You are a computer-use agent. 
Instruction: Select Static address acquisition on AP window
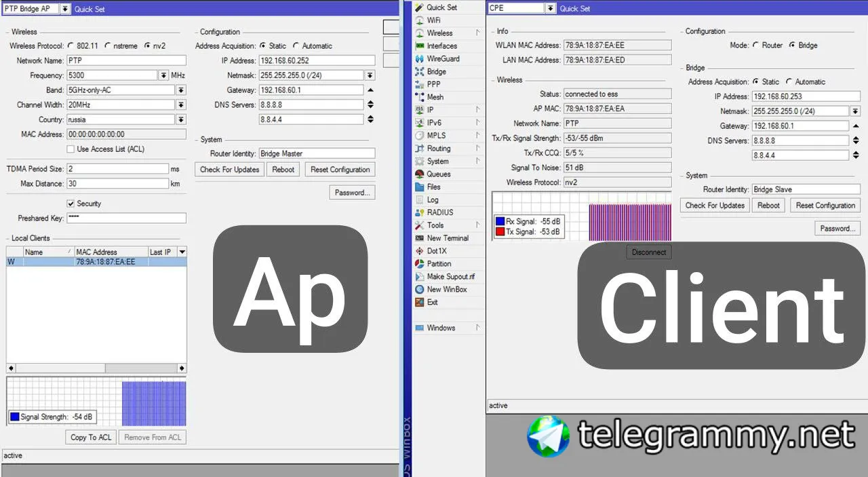263,46
